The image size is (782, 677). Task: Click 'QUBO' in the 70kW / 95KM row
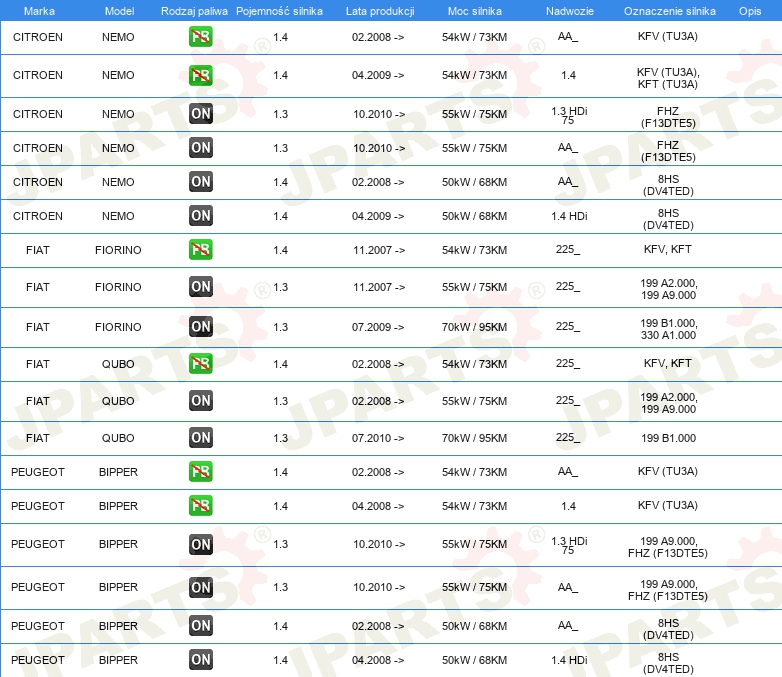[x=118, y=438]
